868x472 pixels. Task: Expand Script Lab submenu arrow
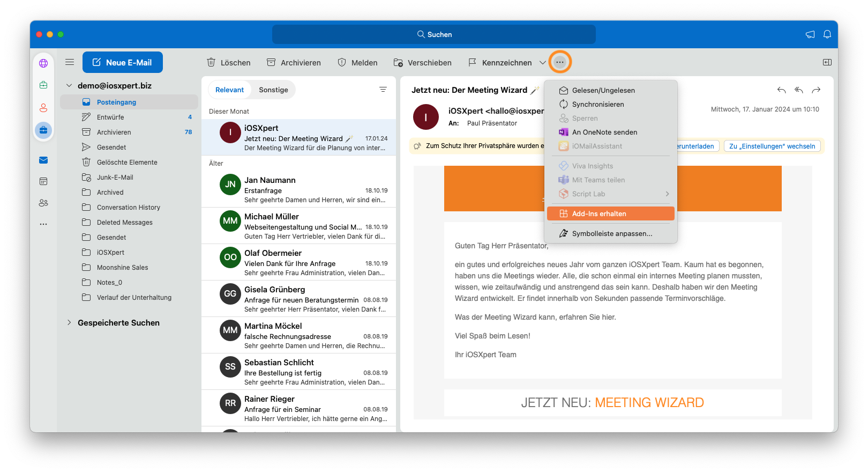pos(667,194)
